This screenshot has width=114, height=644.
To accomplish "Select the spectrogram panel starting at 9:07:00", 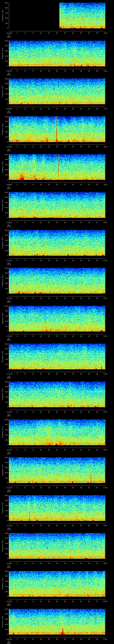I will pyautogui.click(x=57, y=129).
